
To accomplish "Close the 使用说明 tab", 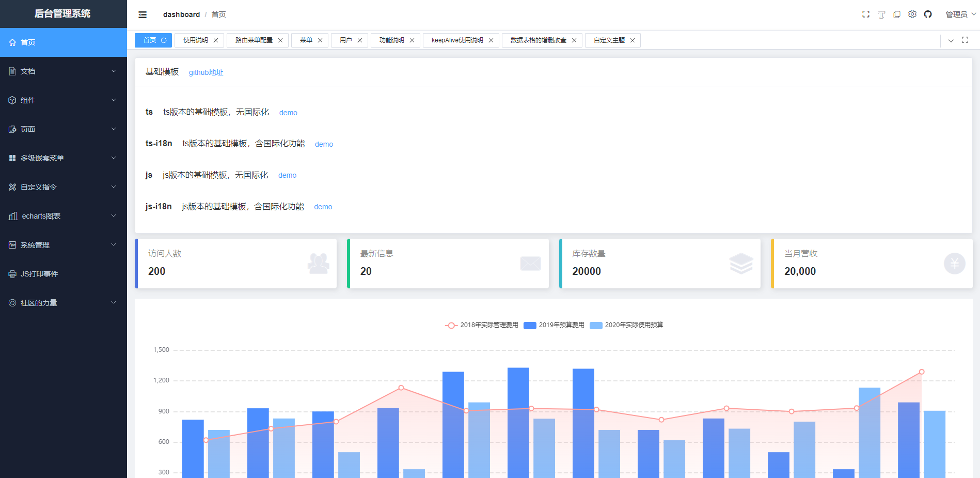I will coord(216,40).
